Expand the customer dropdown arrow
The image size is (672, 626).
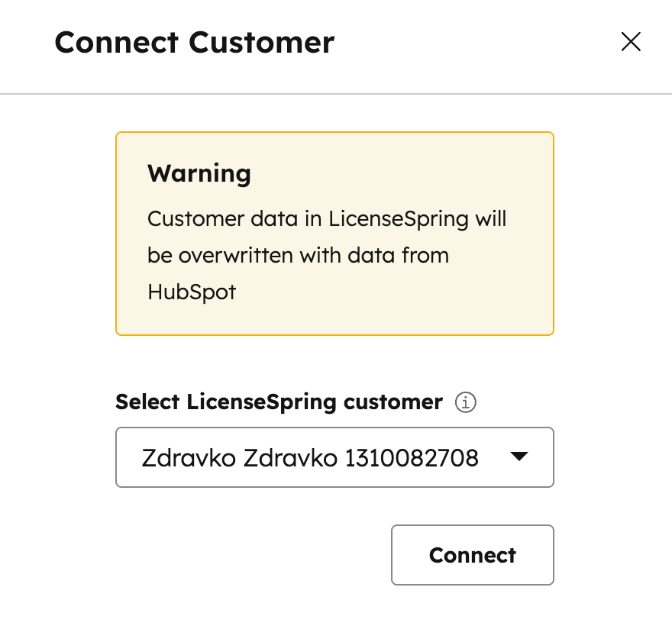click(x=519, y=457)
